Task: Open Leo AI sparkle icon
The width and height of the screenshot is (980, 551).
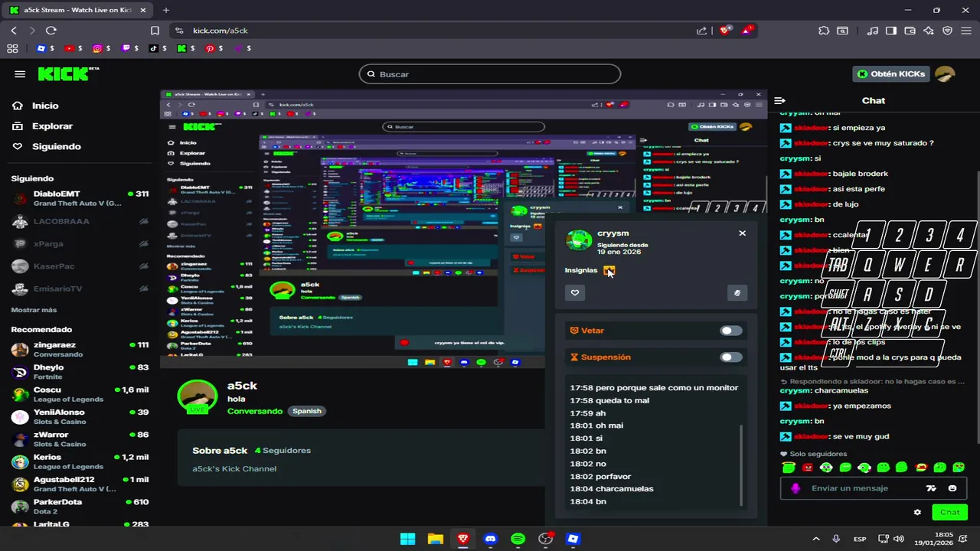Action: coord(929,31)
